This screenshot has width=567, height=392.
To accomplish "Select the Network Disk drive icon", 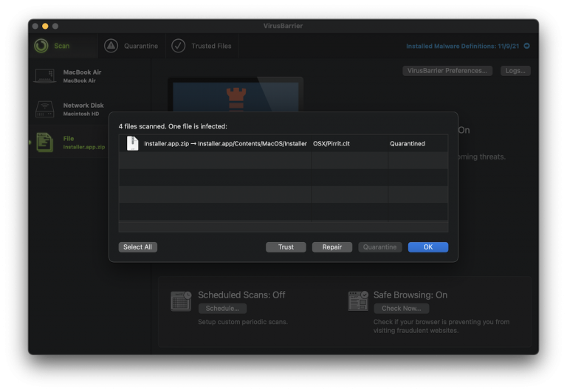I will (x=45, y=109).
